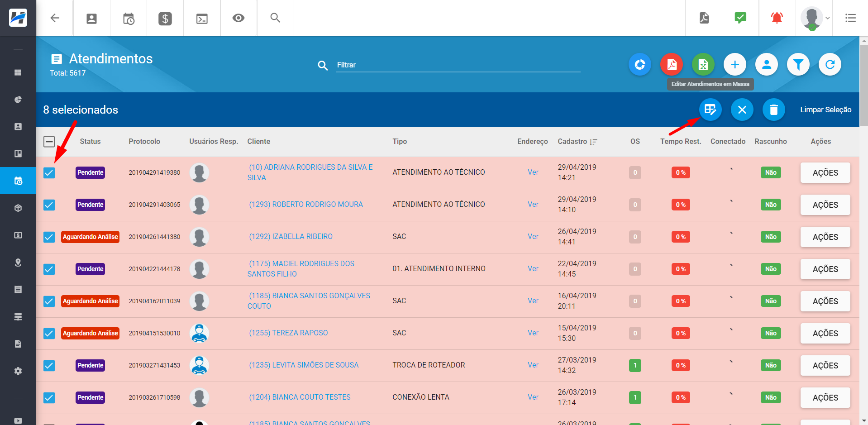This screenshot has height=425, width=868.
Task: Uncheck row for BIANCA COUTO TESTES
Action: click(x=49, y=398)
